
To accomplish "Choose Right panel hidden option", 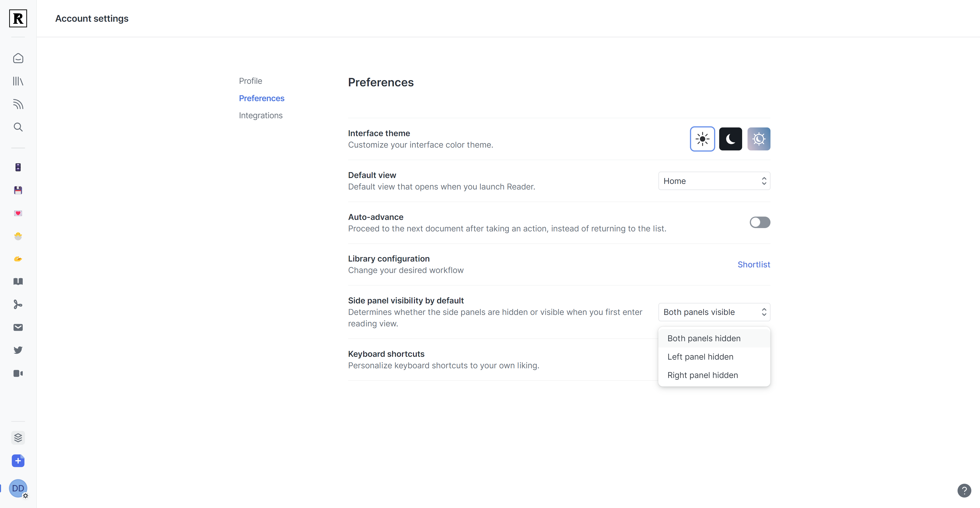I will click(x=702, y=375).
